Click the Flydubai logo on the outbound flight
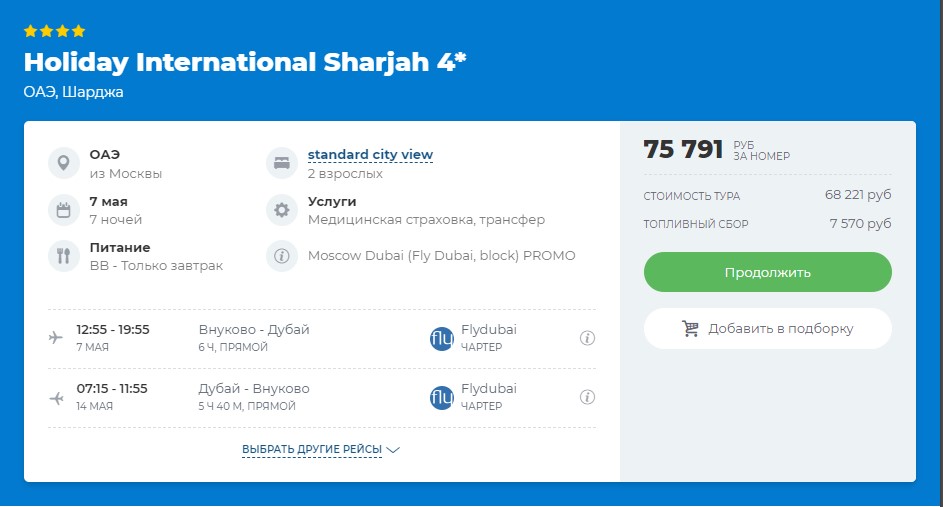This screenshot has width=943, height=507. click(x=441, y=338)
